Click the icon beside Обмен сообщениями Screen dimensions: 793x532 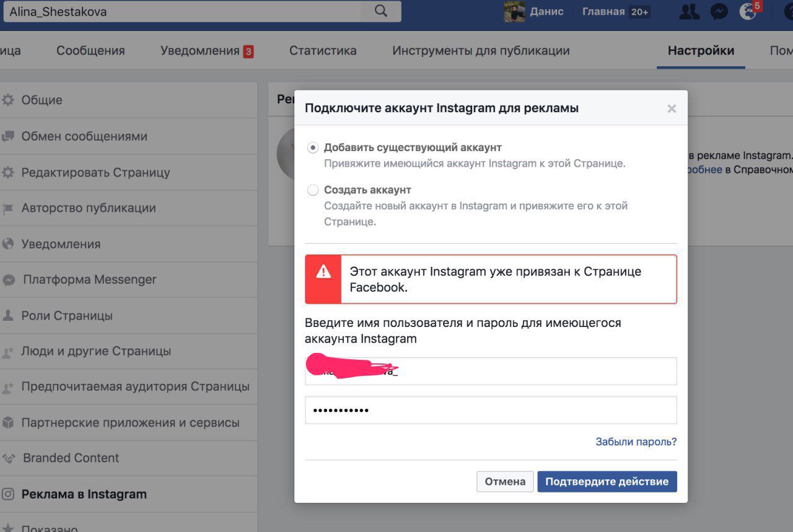[x=8, y=136]
